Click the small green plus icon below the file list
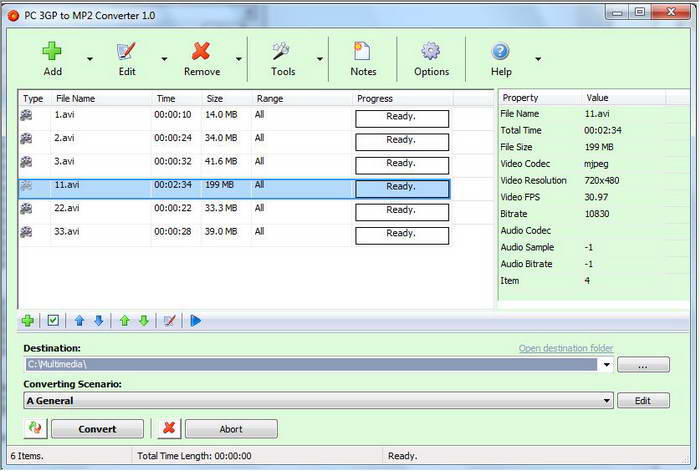 pyautogui.click(x=28, y=321)
